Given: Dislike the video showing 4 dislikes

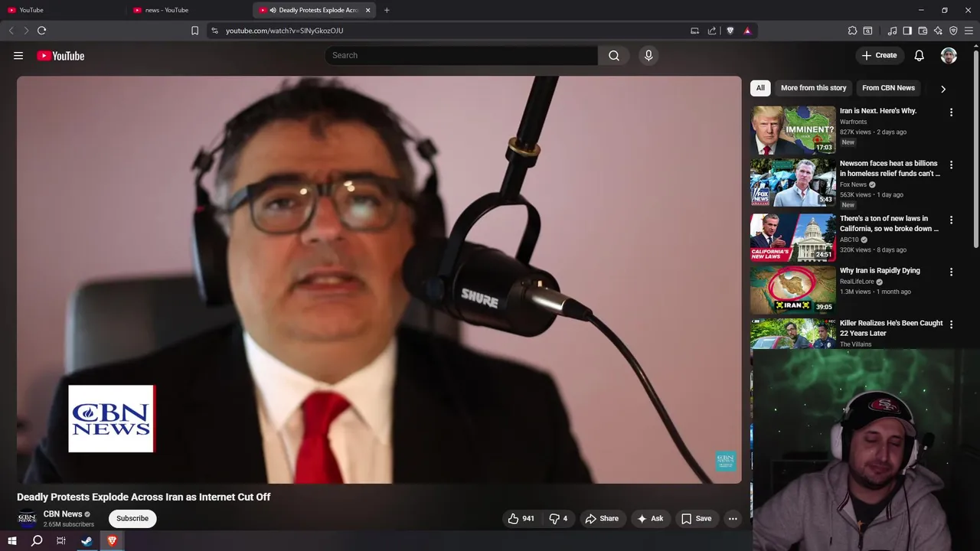Looking at the screenshot, I should [x=559, y=518].
